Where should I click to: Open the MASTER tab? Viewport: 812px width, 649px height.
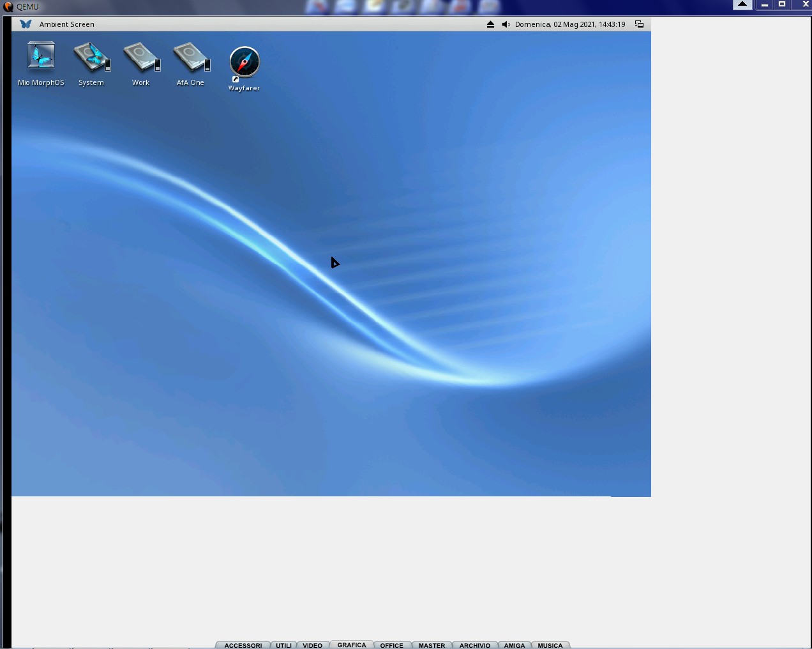pyautogui.click(x=432, y=645)
